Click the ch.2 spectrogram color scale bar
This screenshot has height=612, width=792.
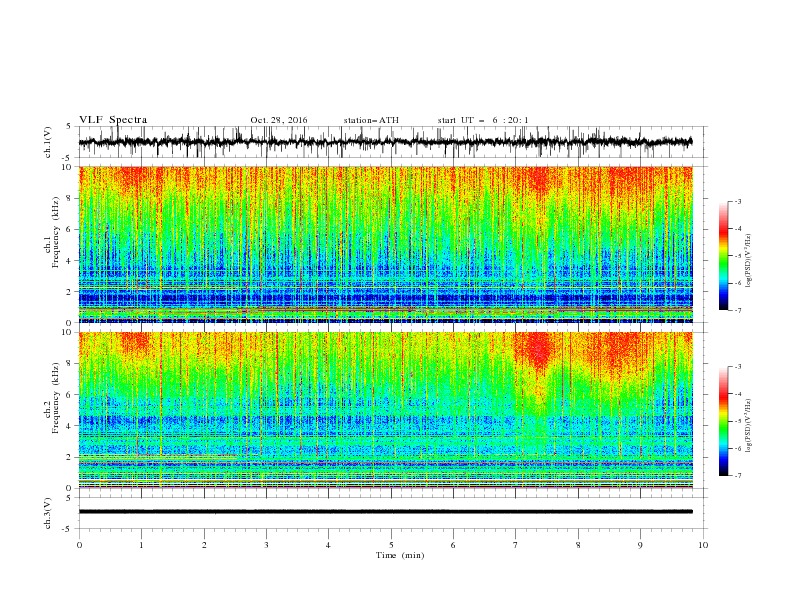(x=723, y=421)
